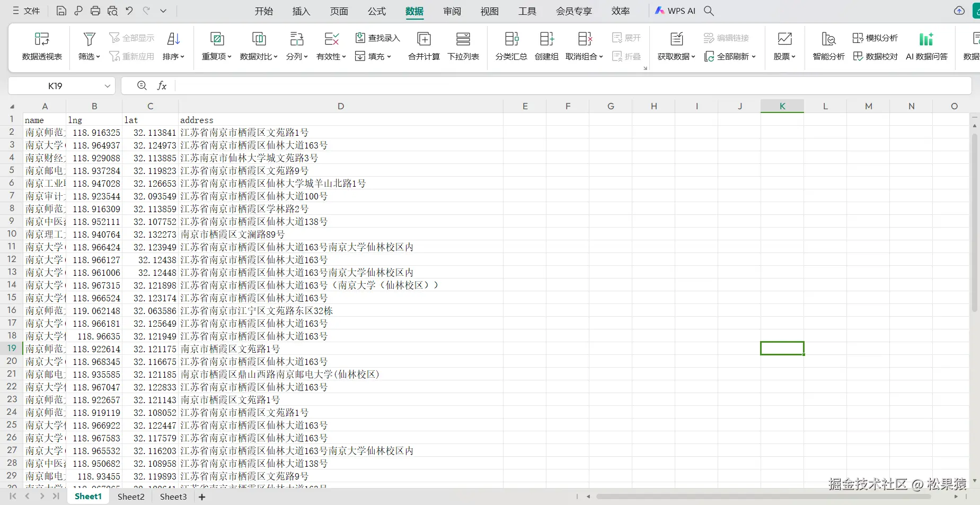Open AI 数据问答 tool

click(x=926, y=46)
